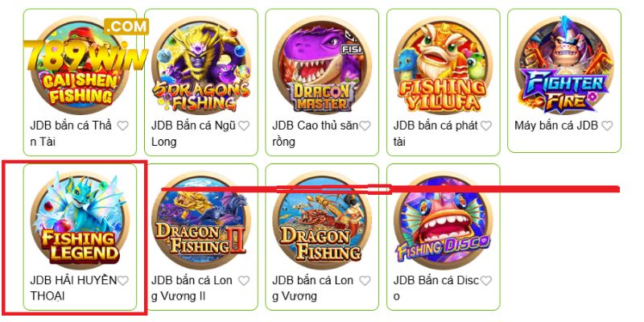Launch the Fishing Legend game icon
Screen dimensions: 644x322
point(80,220)
